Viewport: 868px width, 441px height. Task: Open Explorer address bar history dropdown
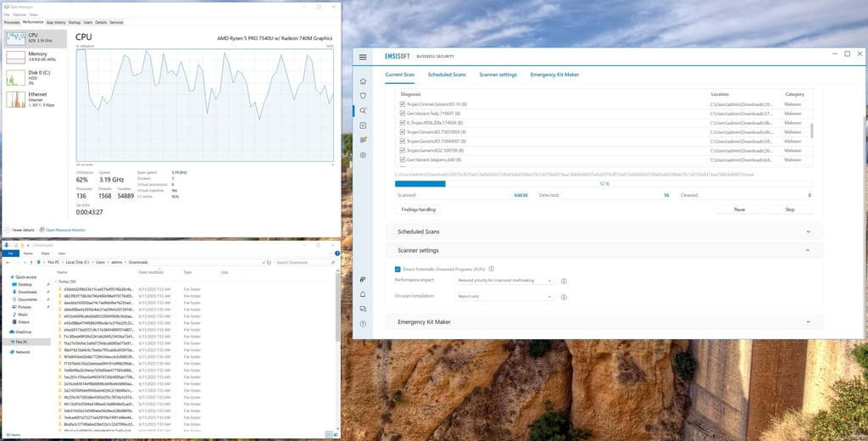click(262, 263)
